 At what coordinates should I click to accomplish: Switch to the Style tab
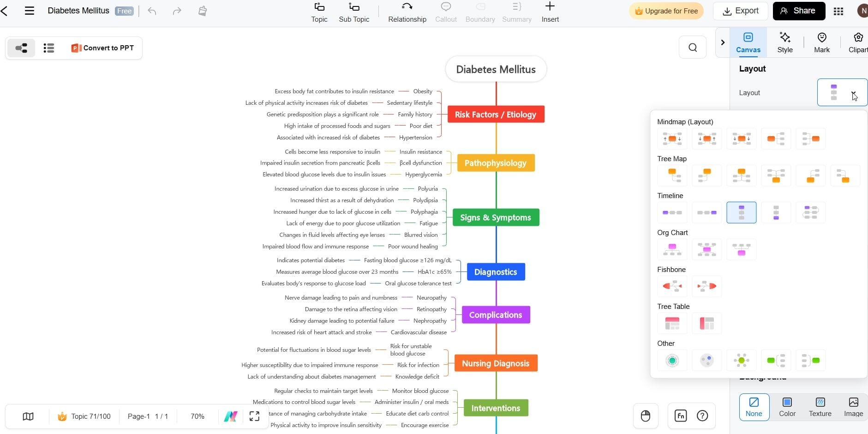click(x=785, y=42)
